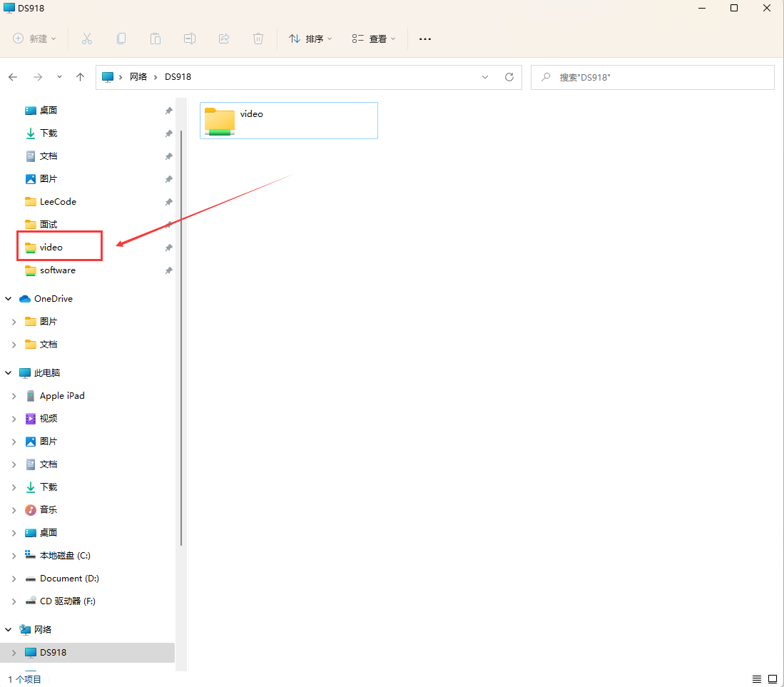The height and width of the screenshot is (687, 784).
Task: Open pinned 图片 in quick access
Action: 49,179
